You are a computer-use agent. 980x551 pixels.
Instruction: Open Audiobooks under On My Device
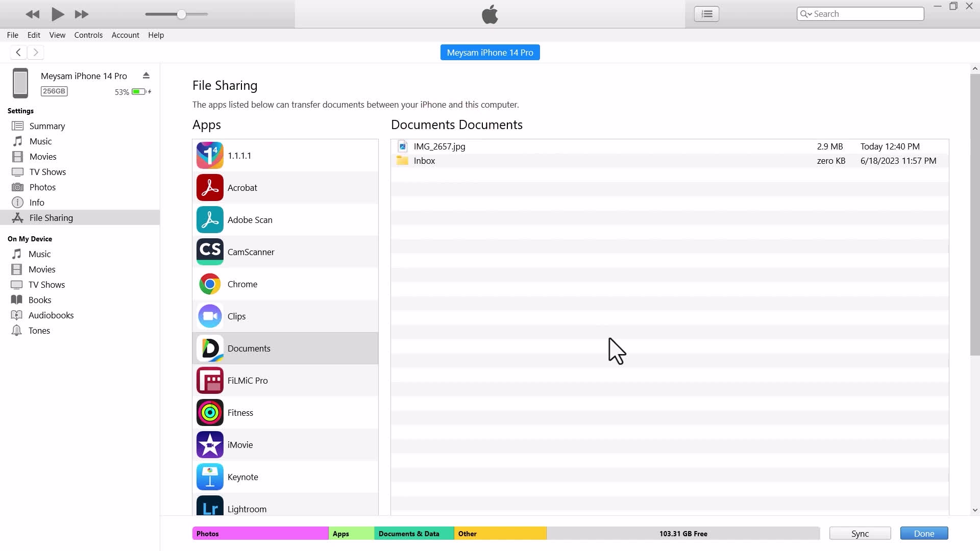pyautogui.click(x=80, y=315)
